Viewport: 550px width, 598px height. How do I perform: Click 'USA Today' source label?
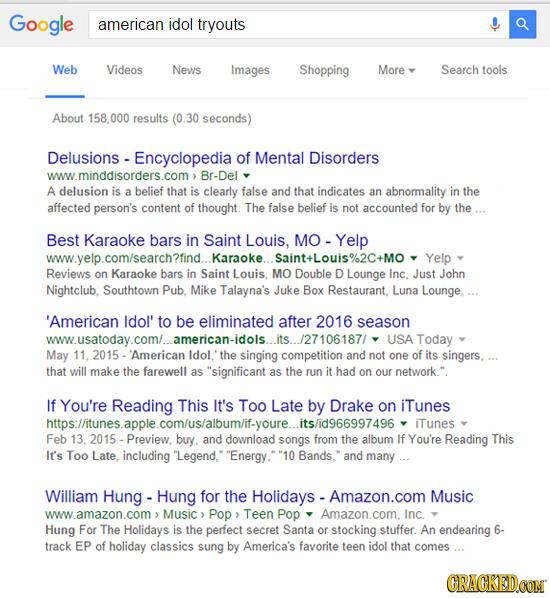click(420, 339)
